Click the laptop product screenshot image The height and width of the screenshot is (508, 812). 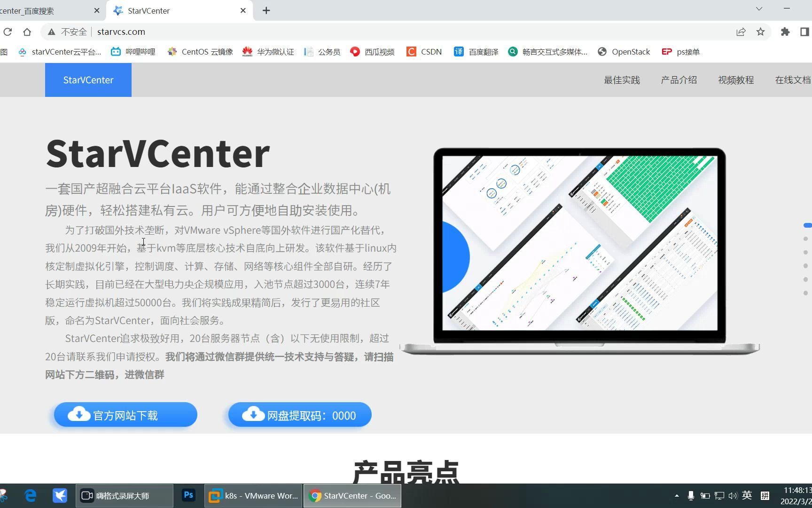click(579, 251)
